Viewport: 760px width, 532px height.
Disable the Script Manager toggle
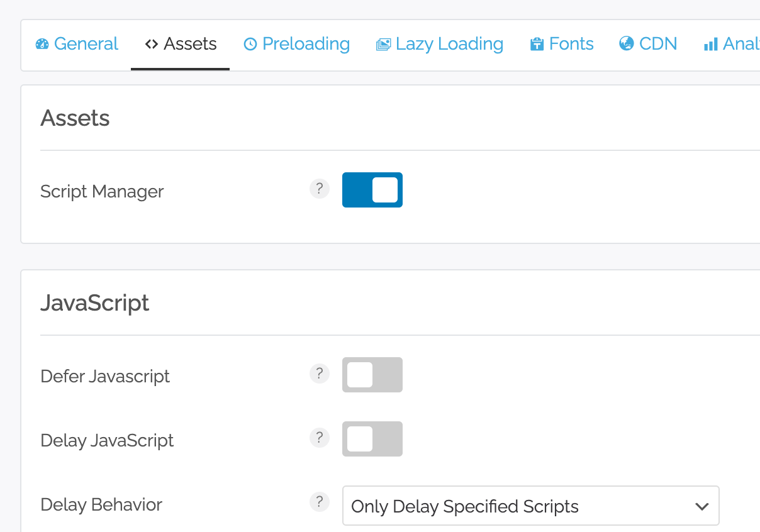(372, 190)
